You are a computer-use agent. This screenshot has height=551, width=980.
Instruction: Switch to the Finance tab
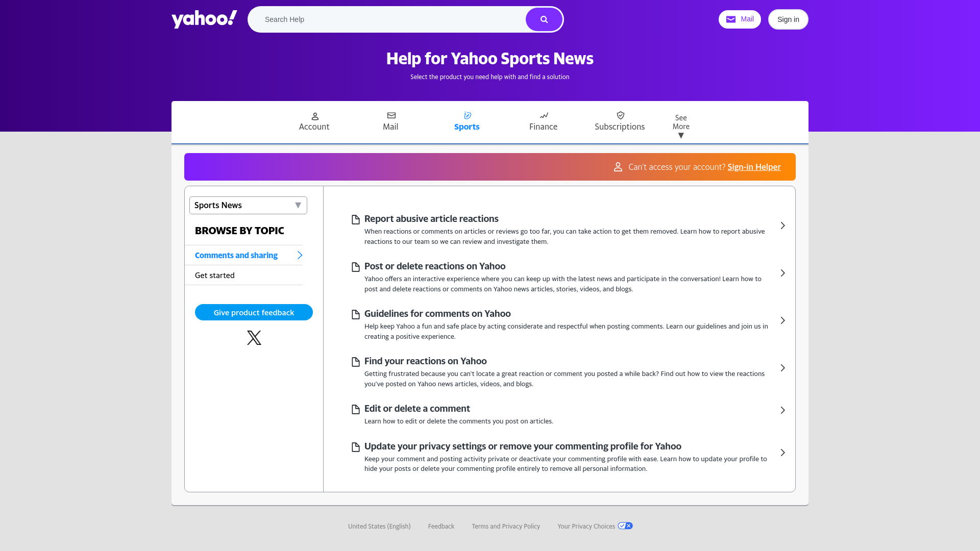coord(543,122)
